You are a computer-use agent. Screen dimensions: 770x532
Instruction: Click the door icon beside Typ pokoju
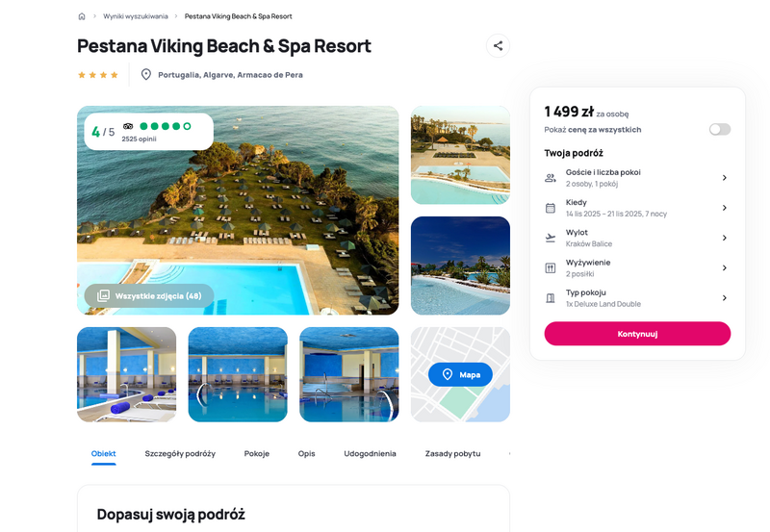551,298
